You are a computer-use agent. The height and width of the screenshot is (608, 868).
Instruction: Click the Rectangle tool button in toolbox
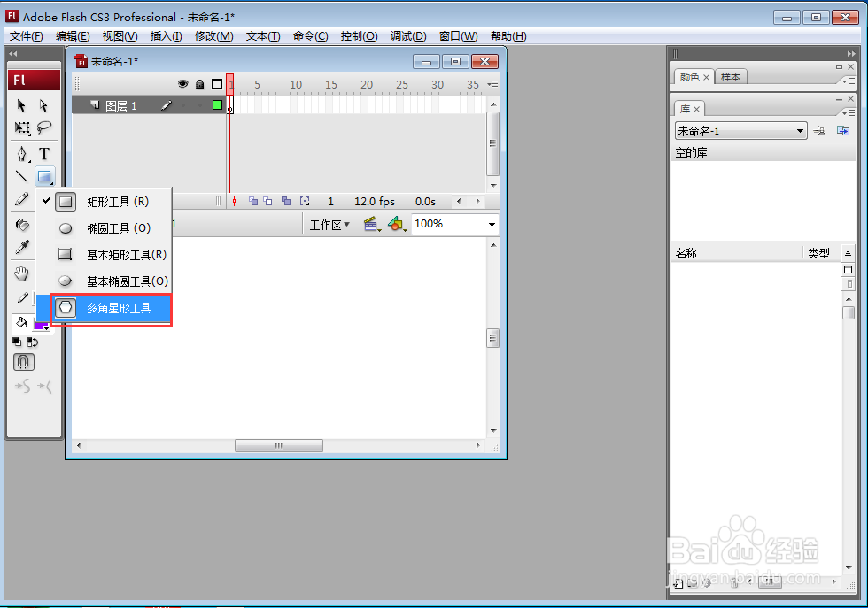[44, 176]
